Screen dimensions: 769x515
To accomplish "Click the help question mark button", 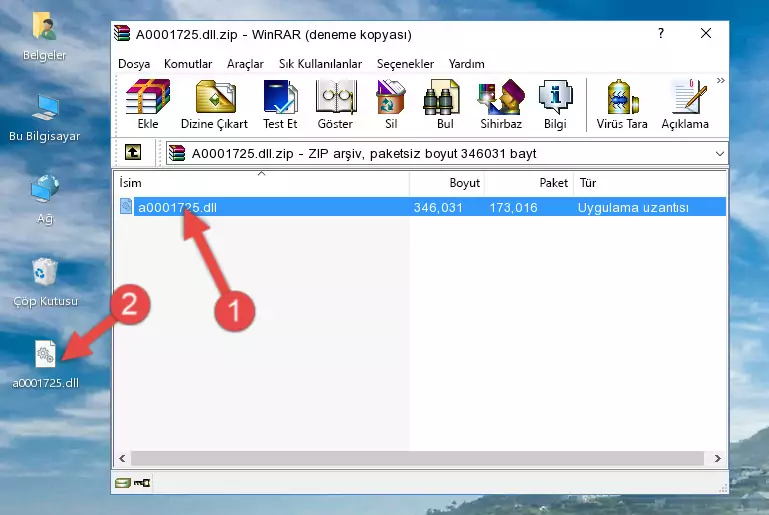I will pos(661,33).
